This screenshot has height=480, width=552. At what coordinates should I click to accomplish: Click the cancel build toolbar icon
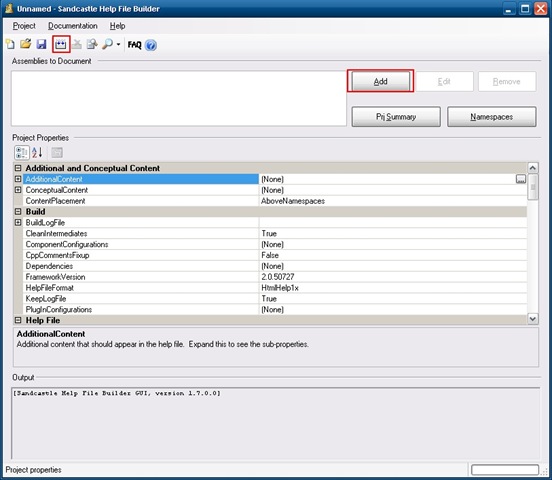[x=77, y=44]
